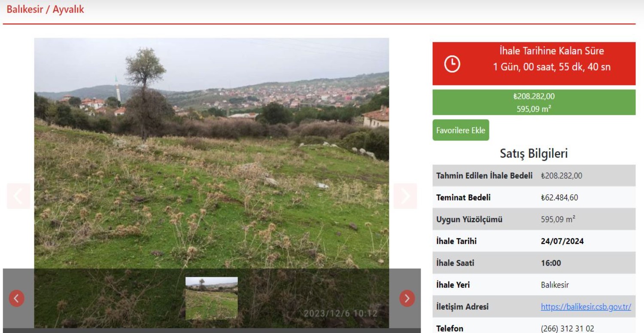The image size is (644, 333).
Task: Select the land photo thumbnail
Action: point(211,298)
